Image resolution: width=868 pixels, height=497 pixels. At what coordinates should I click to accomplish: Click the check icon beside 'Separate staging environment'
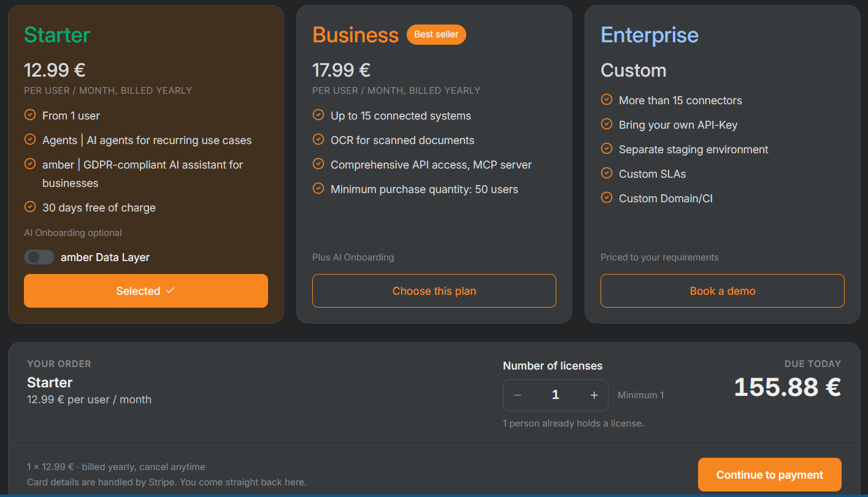[x=606, y=148]
